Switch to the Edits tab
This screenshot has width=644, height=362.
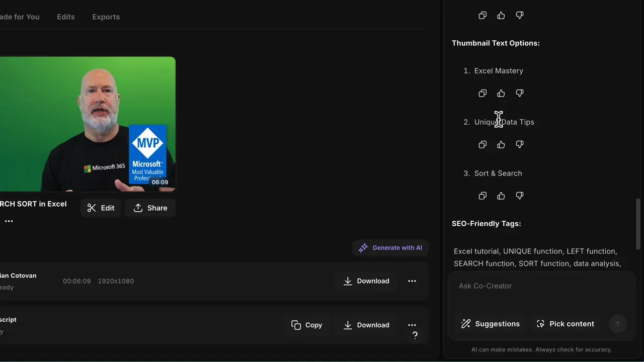[x=66, y=17]
